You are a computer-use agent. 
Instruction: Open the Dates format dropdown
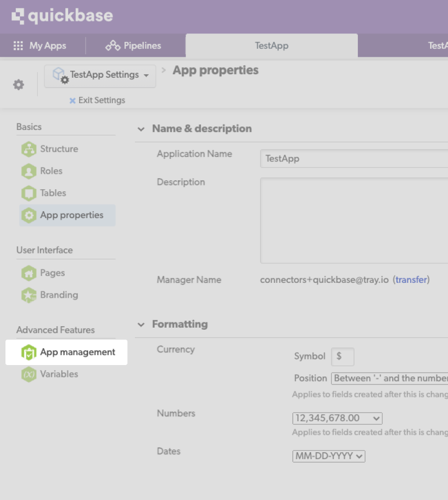tap(329, 456)
